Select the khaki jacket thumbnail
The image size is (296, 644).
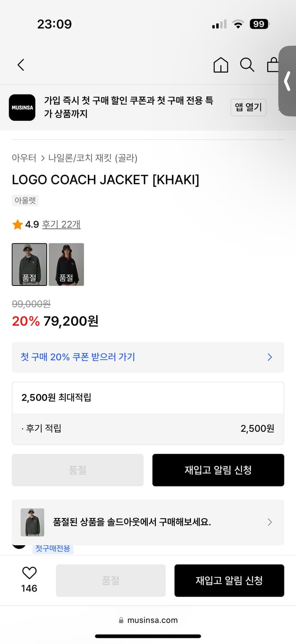[x=29, y=264]
